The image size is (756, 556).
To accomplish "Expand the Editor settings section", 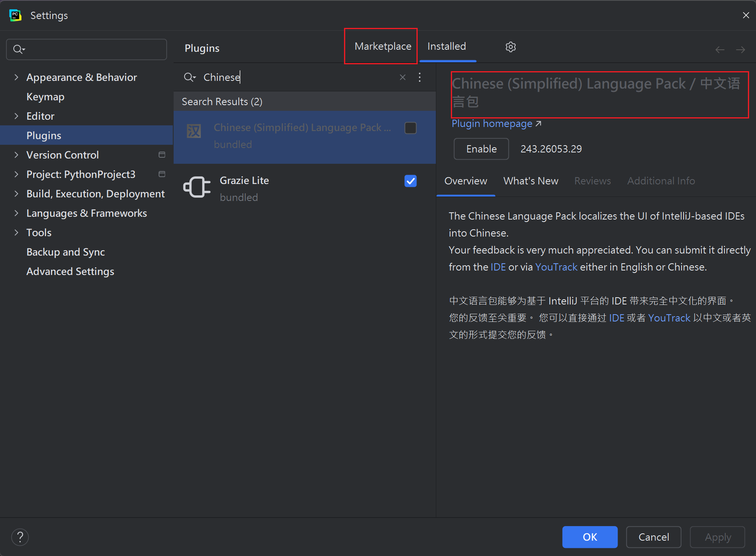I will tap(16, 116).
